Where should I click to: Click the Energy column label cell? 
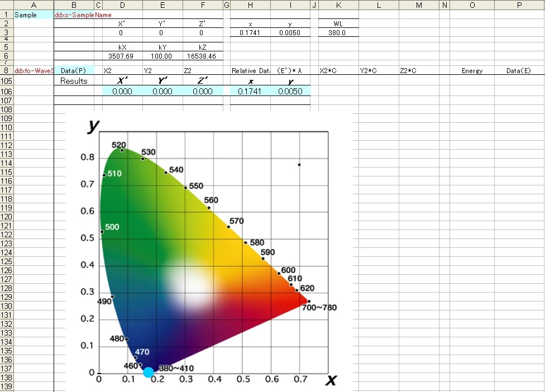click(472, 71)
